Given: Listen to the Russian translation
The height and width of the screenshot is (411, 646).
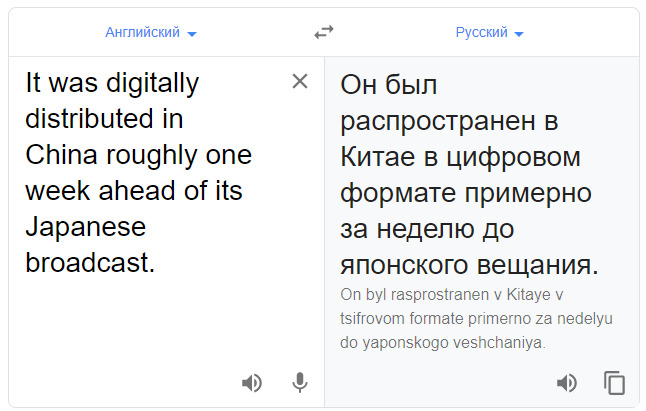Looking at the screenshot, I should (x=567, y=382).
